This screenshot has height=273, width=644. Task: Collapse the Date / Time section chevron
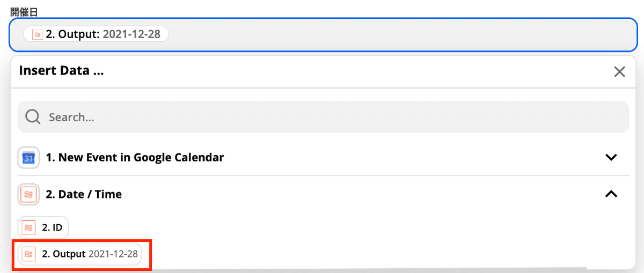point(611,194)
